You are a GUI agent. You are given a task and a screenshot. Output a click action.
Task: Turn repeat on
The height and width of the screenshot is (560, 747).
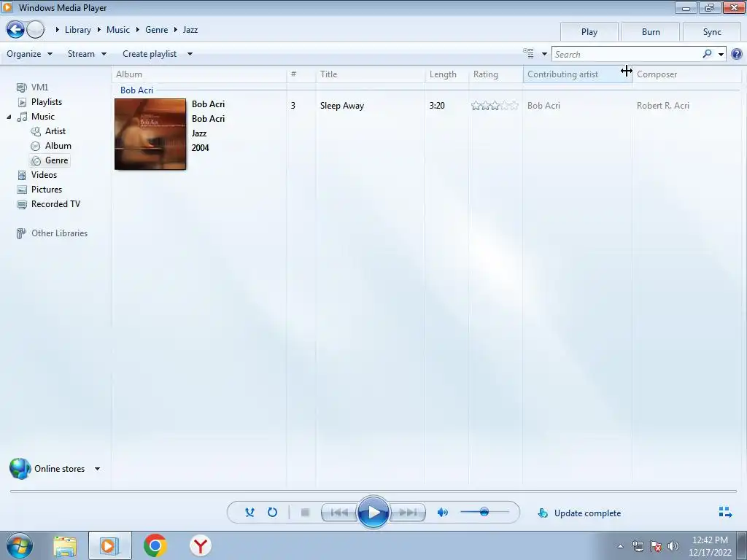tap(273, 513)
